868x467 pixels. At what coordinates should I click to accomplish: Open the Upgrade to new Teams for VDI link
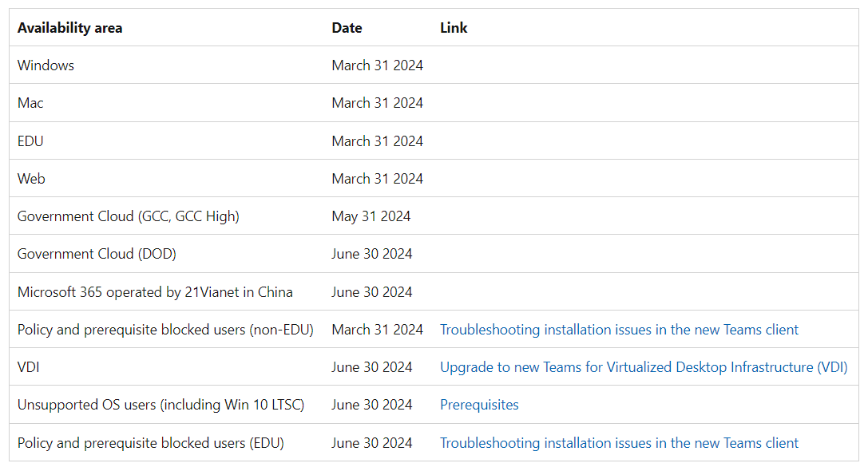(644, 367)
